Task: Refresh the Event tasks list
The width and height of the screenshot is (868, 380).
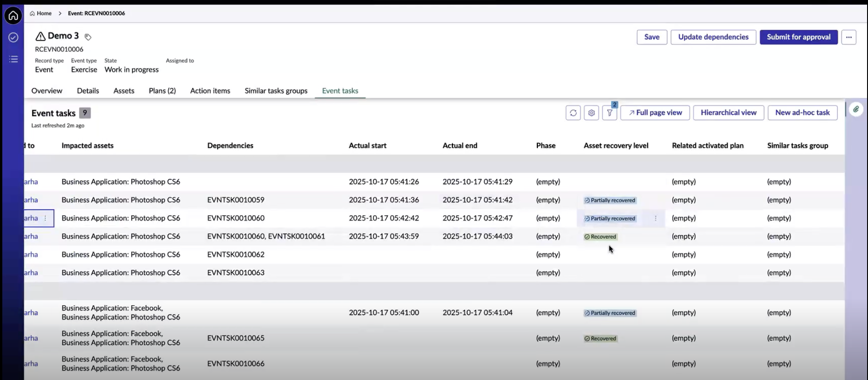Action: tap(573, 113)
